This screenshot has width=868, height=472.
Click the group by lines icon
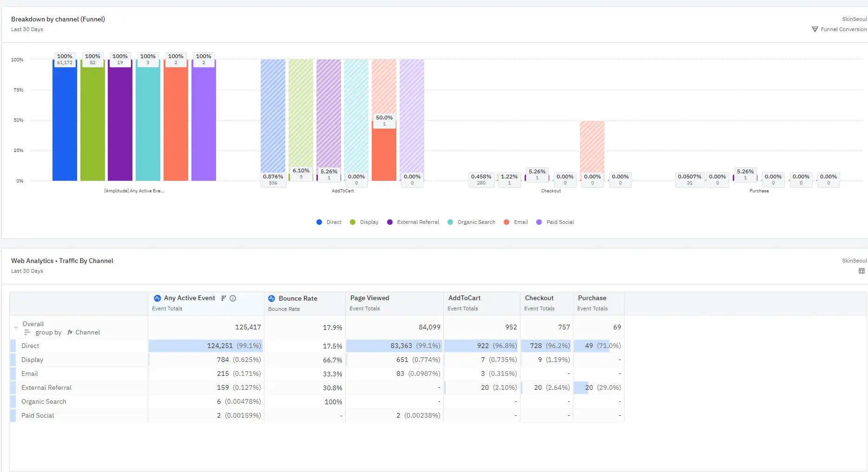[27, 333]
